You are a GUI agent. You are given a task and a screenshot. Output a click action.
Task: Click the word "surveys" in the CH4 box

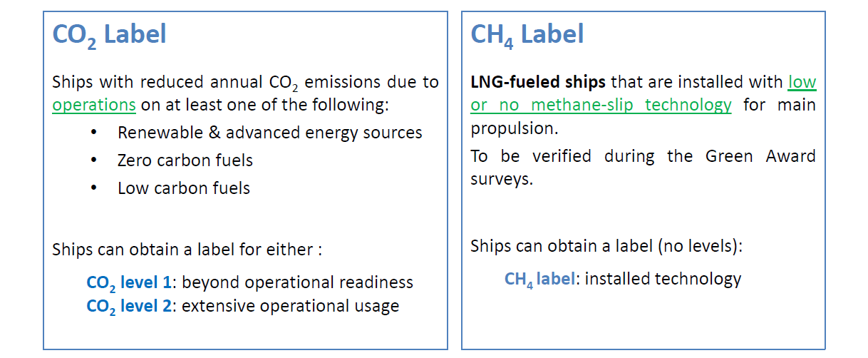[501, 178]
